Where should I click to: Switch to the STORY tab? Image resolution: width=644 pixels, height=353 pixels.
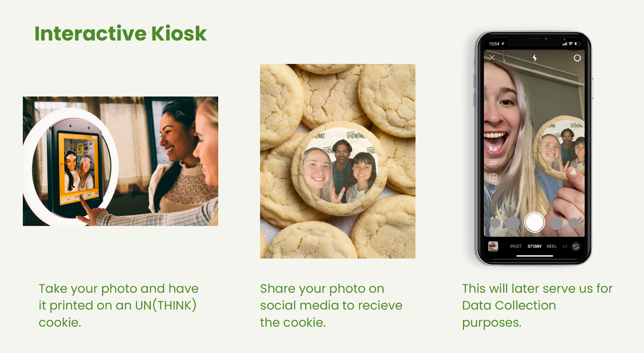click(535, 246)
